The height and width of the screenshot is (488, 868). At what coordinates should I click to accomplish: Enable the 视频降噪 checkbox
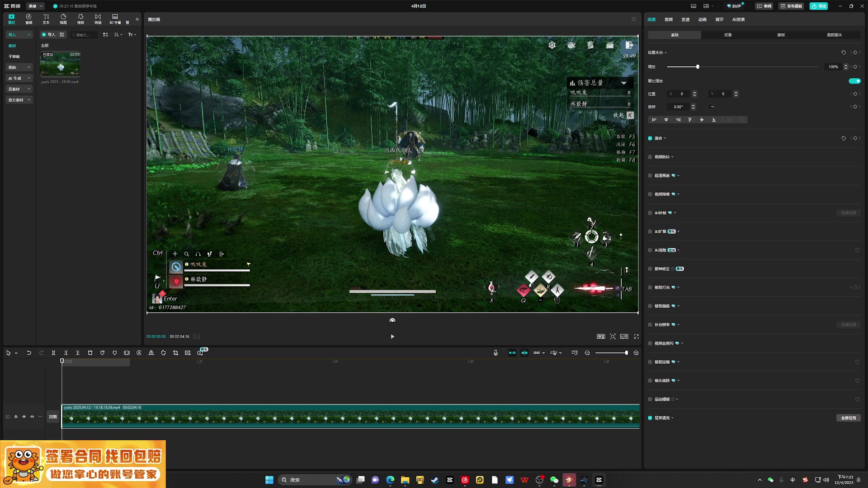click(650, 194)
